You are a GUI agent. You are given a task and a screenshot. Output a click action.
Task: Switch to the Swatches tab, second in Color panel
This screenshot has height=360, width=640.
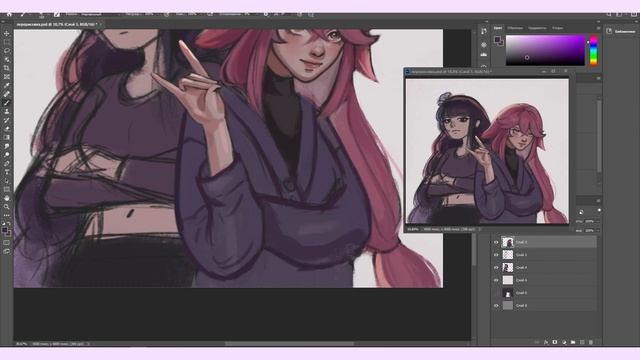pos(515,28)
